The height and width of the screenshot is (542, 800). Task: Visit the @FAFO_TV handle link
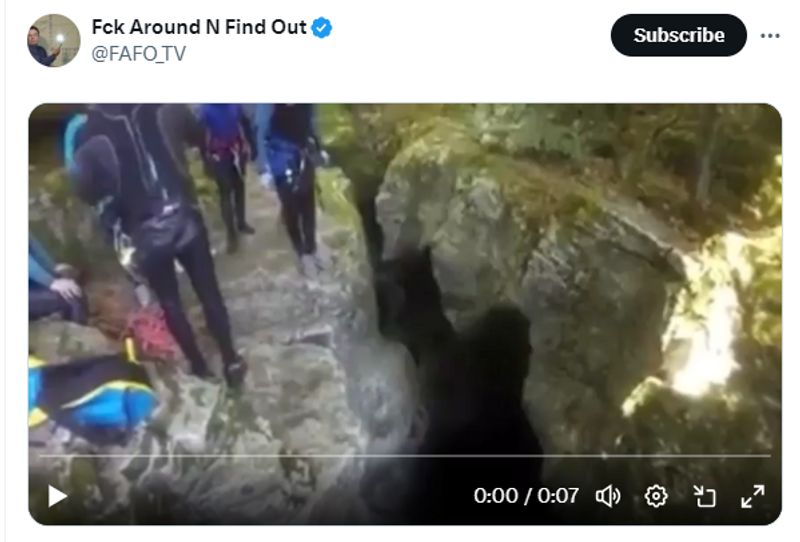[x=139, y=54]
